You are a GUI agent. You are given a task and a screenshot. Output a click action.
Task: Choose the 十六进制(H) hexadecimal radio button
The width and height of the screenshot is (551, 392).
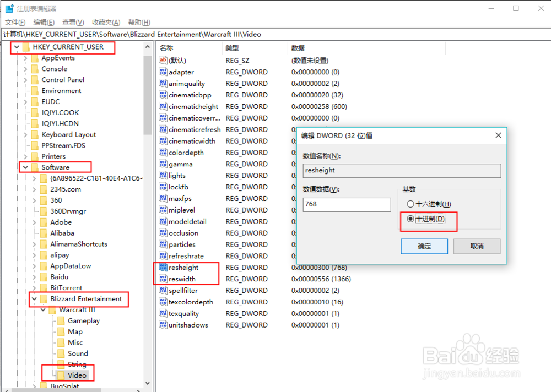[410, 204]
